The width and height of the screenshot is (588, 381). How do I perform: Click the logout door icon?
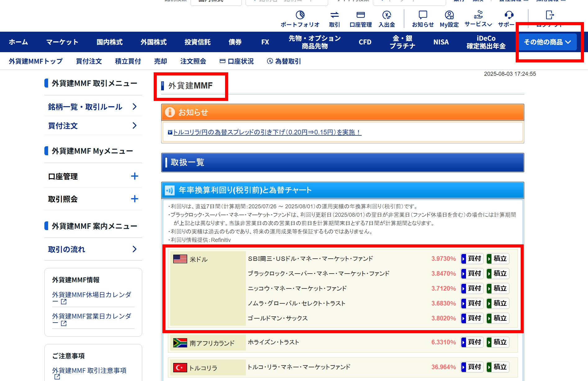tap(550, 15)
